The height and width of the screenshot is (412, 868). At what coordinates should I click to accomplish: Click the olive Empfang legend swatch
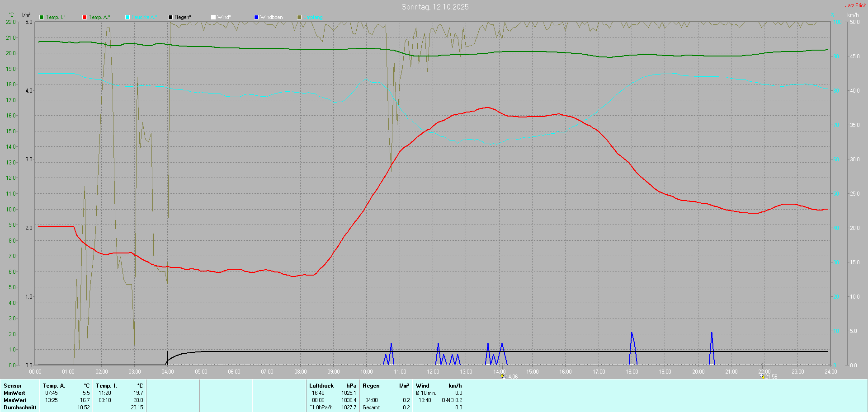(299, 17)
